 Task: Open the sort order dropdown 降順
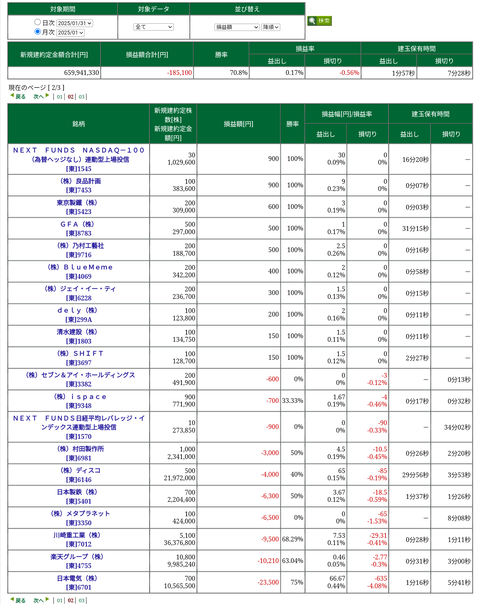[270, 27]
